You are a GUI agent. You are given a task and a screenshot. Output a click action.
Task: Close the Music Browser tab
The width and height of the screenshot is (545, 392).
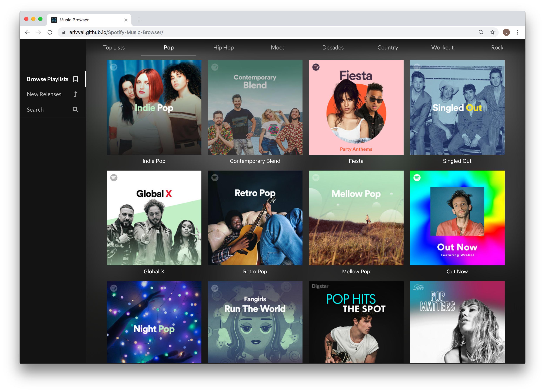click(125, 20)
